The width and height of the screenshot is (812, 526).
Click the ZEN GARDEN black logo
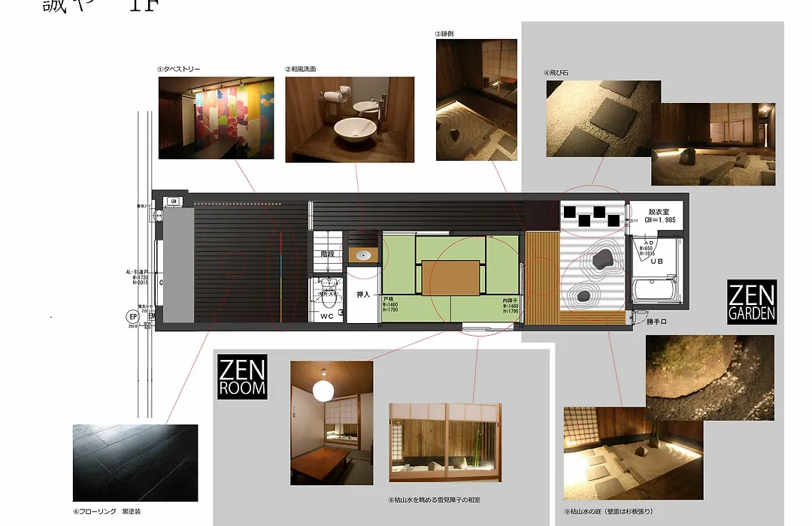751,302
